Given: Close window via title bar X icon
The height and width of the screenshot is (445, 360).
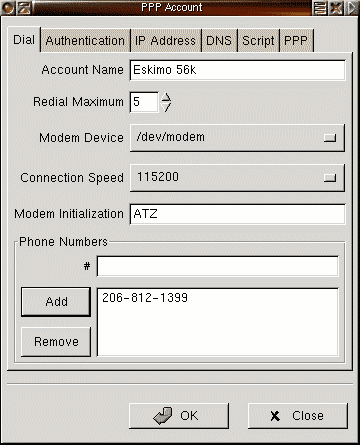Looking at the screenshot, I should click(x=336, y=8).
